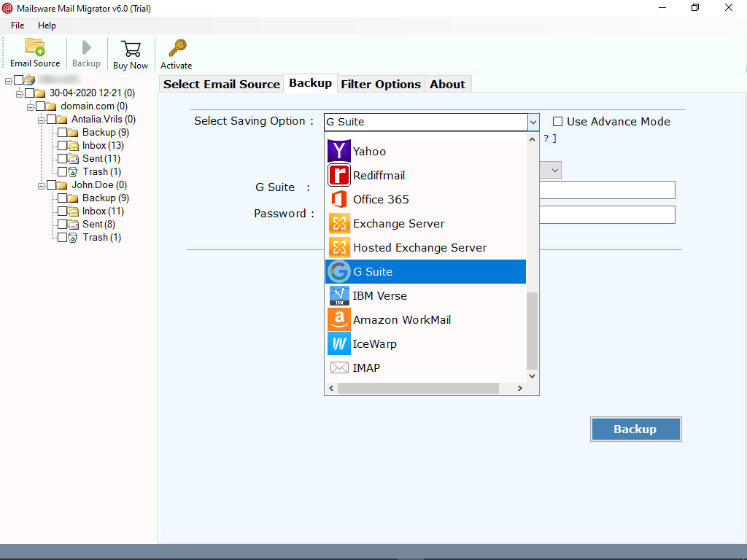Image resolution: width=747 pixels, height=560 pixels.
Task: Select the Hosted Exchange Server icon
Action: [338, 248]
